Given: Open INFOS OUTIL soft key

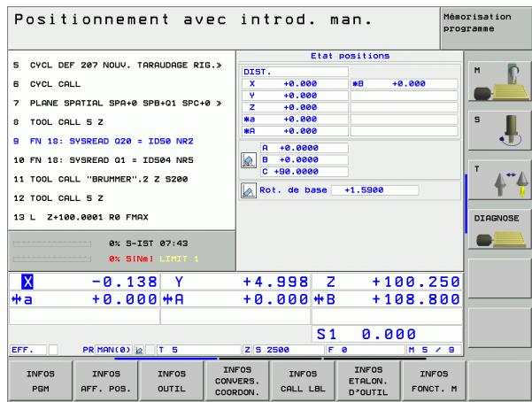Looking at the screenshot, I should point(172,381).
